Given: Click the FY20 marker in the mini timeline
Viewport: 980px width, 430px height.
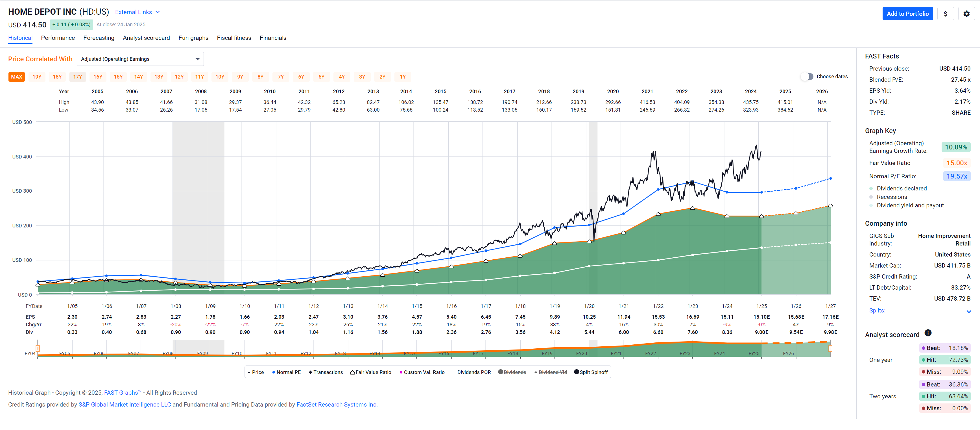Looking at the screenshot, I should 581,353.
